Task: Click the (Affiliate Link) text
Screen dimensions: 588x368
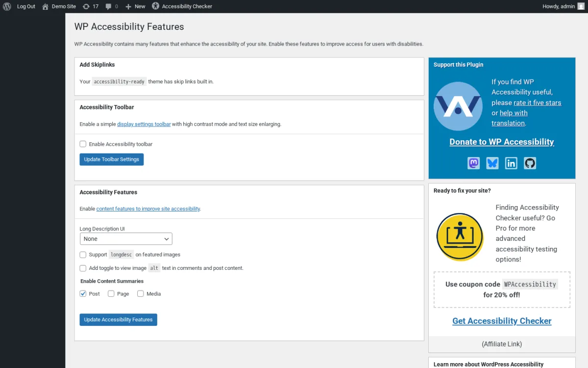Action: click(502, 344)
